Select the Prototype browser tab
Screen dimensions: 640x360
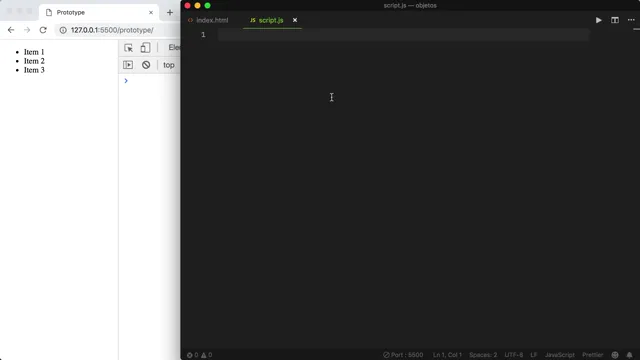(x=99, y=12)
